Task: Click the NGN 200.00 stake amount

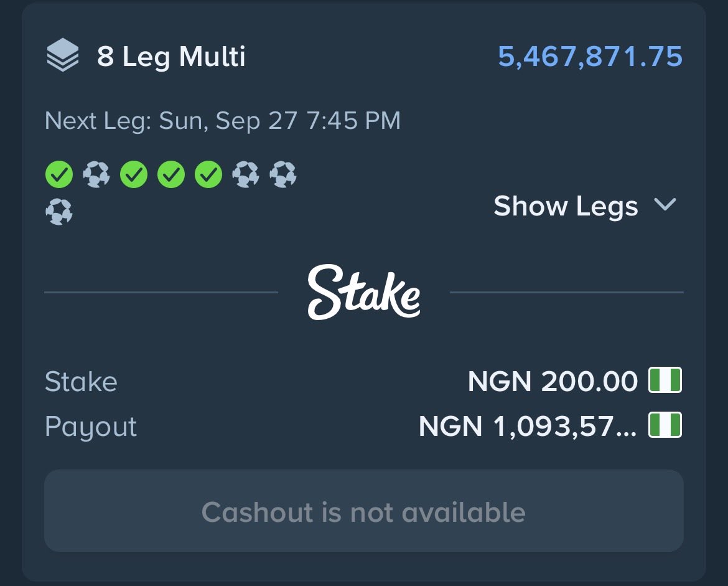Action: (553, 381)
